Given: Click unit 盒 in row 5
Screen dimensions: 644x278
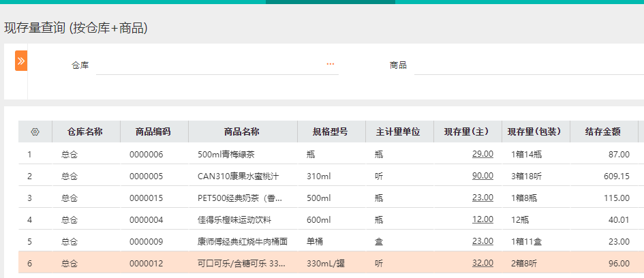Looking at the screenshot, I should click(x=379, y=242).
